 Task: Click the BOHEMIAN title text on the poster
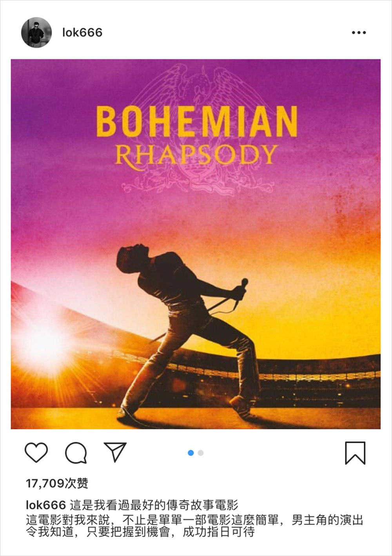[x=197, y=122]
